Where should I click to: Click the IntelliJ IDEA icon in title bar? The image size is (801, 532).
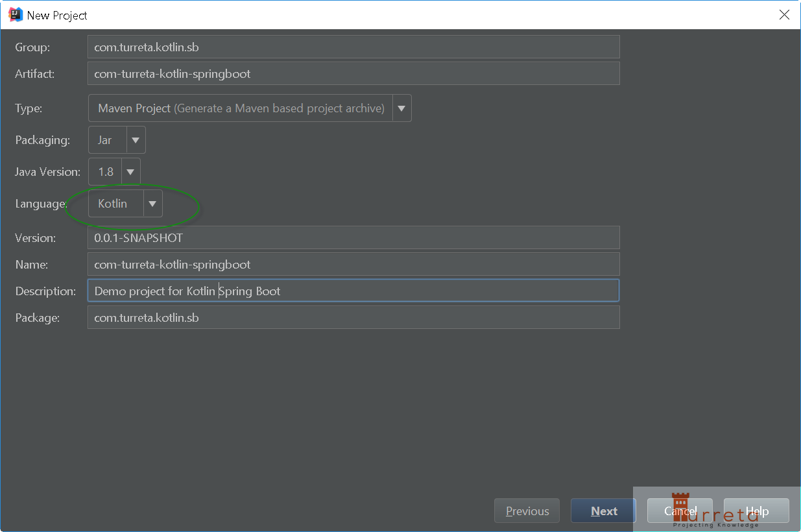[x=16, y=14]
